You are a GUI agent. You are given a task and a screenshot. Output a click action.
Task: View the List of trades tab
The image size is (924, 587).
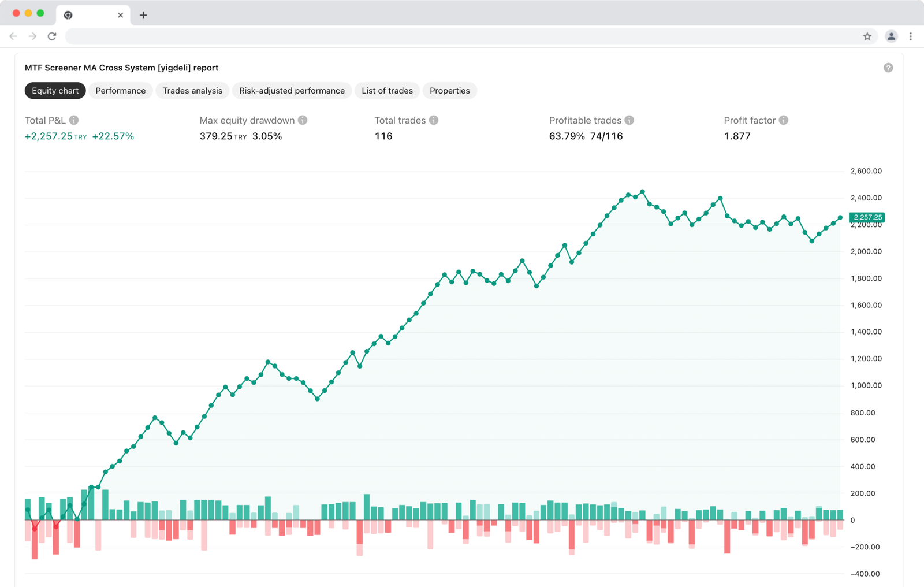pyautogui.click(x=387, y=91)
